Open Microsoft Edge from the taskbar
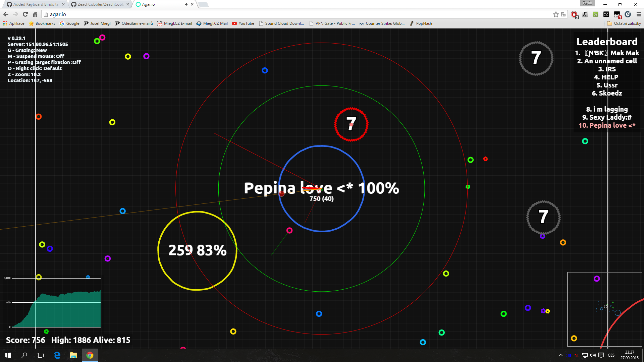The width and height of the screenshot is (644, 362). (x=57, y=355)
